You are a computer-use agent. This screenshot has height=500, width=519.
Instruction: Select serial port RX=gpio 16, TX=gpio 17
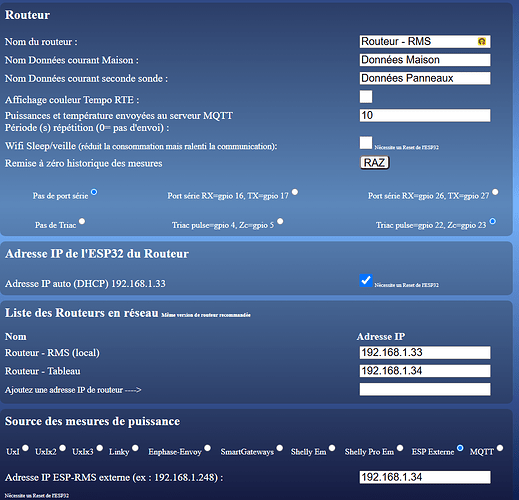[295, 192]
